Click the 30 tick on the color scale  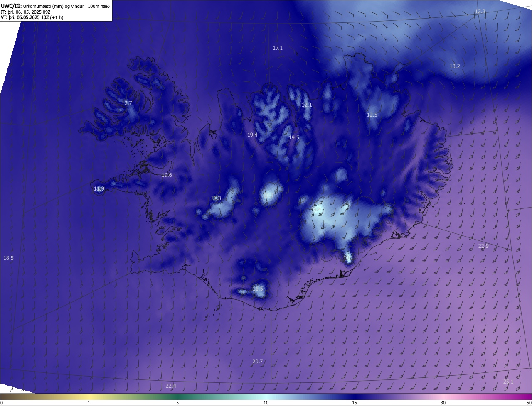click(443, 403)
